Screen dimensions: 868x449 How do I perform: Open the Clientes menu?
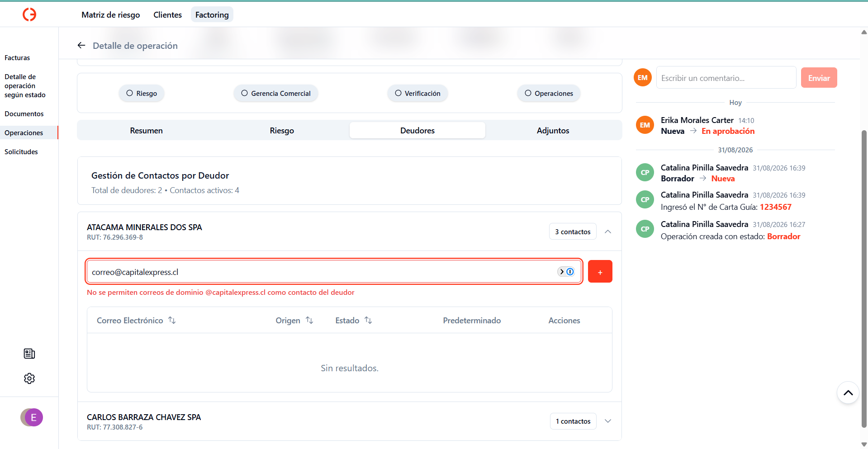tap(167, 15)
